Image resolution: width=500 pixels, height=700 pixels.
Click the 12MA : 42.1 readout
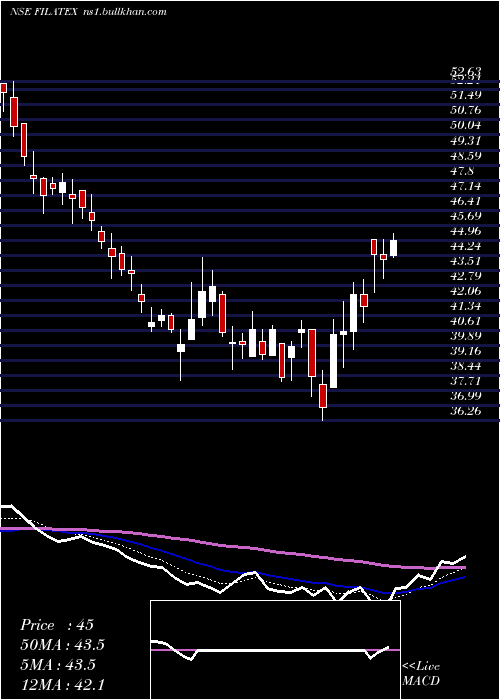(62, 684)
